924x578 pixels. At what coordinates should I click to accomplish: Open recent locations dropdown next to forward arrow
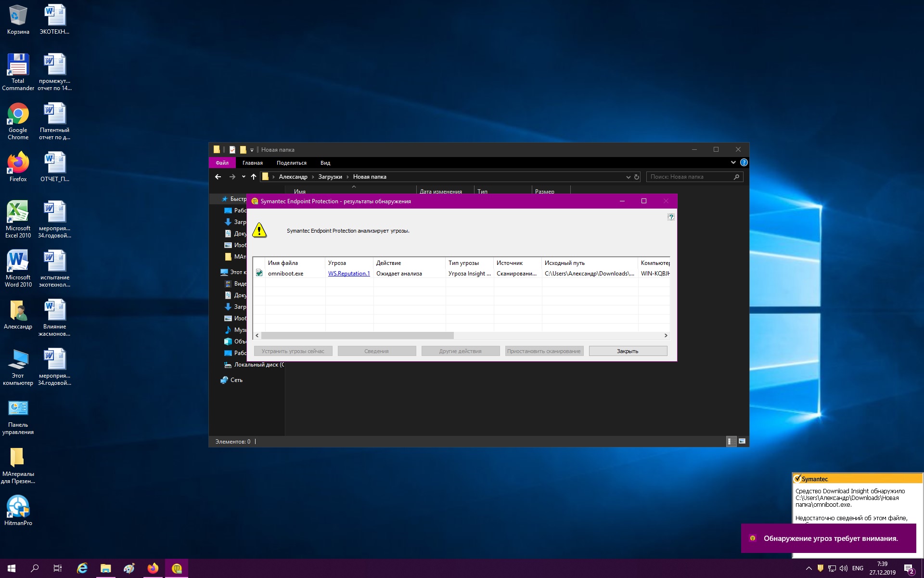(244, 177)
